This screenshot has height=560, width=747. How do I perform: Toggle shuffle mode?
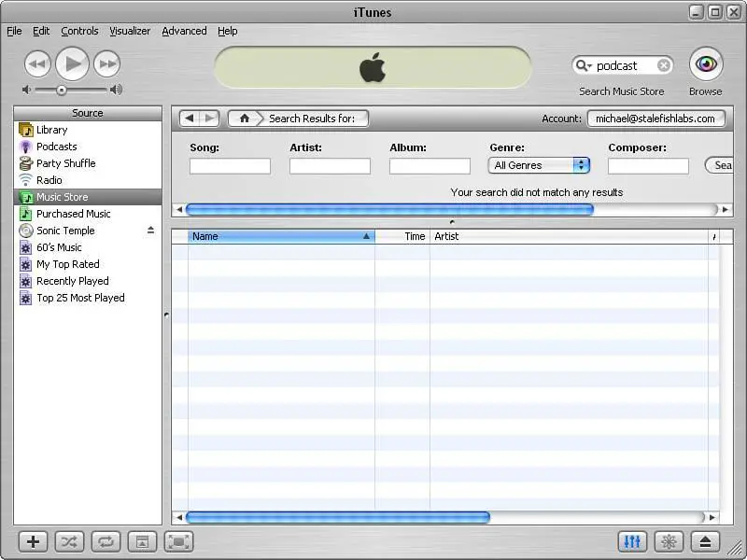point(69,541)
